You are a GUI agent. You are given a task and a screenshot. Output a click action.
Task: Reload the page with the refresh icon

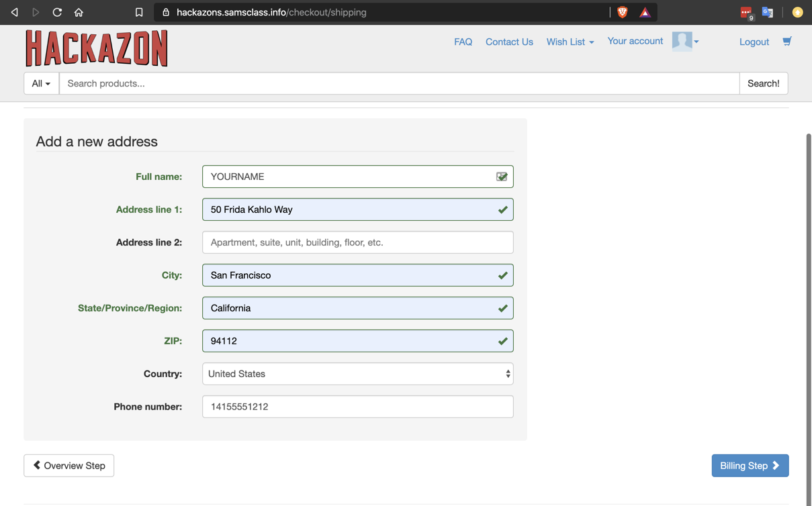click(x=57, y=12)
